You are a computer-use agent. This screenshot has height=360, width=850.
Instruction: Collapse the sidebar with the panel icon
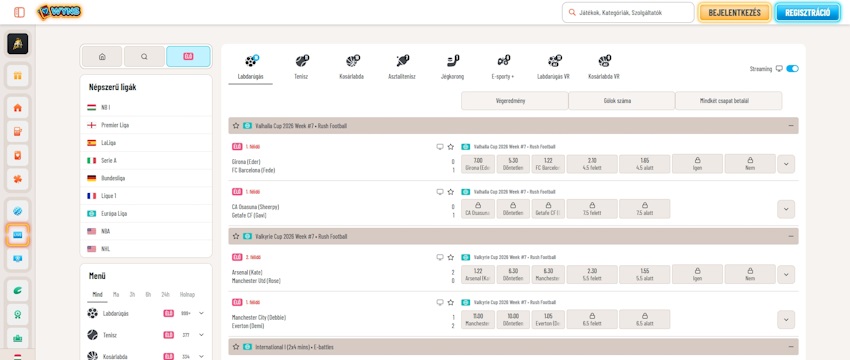click(x=20, y=12)
